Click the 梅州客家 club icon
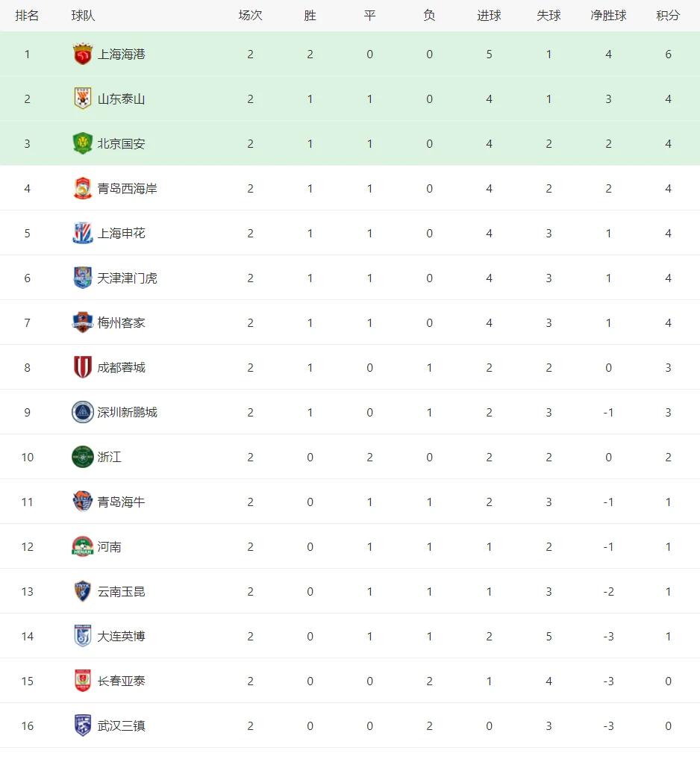The width and height of the screenshot is (700, 777). pyautogui.click(x=82, y=322)
